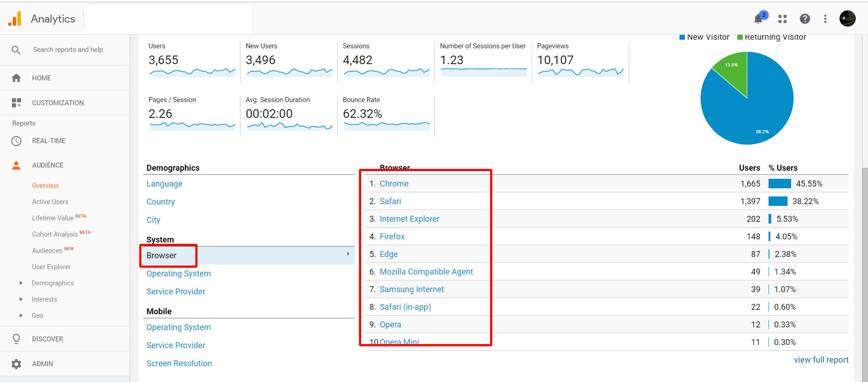Select the Browser dimension under System
Image resolution: width=868 pixels, height=382 pixels.
point(161,256)
